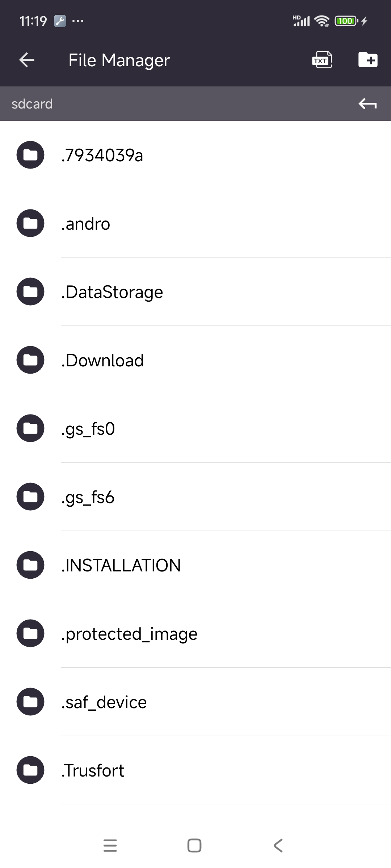This screenshot has width=391, height=868.
Task: Tap the back arrow beside File Manager
Action: (27, 60)
